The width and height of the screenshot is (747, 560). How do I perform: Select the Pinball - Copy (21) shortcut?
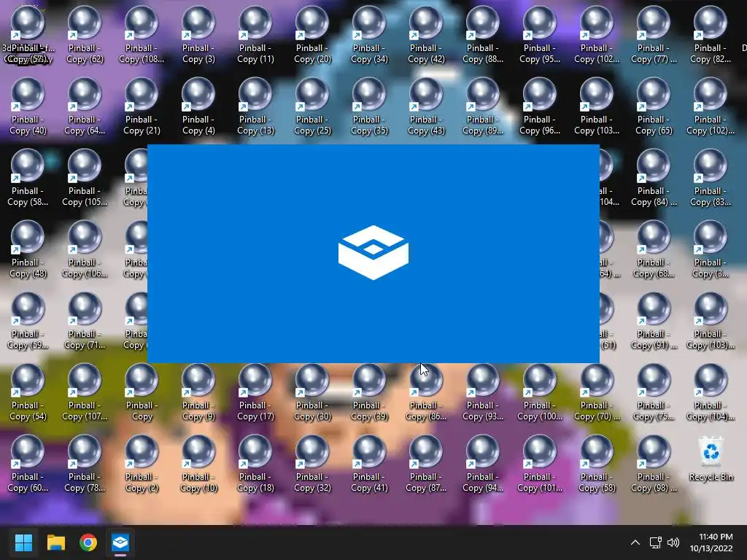pos(142,106)
